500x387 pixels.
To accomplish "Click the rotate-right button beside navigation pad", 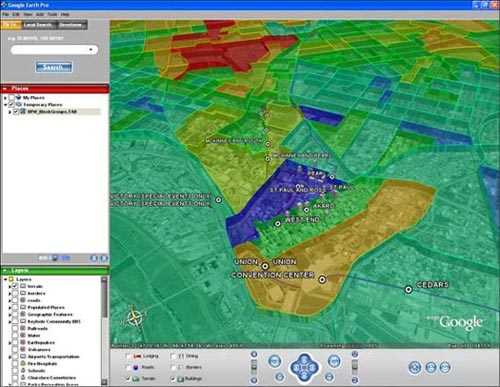I will tap(334, 361).
